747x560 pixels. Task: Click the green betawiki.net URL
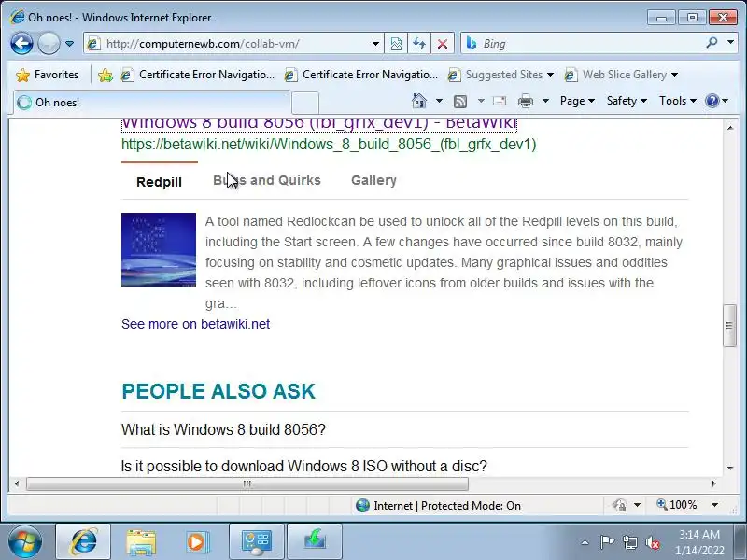coord(329,145)
